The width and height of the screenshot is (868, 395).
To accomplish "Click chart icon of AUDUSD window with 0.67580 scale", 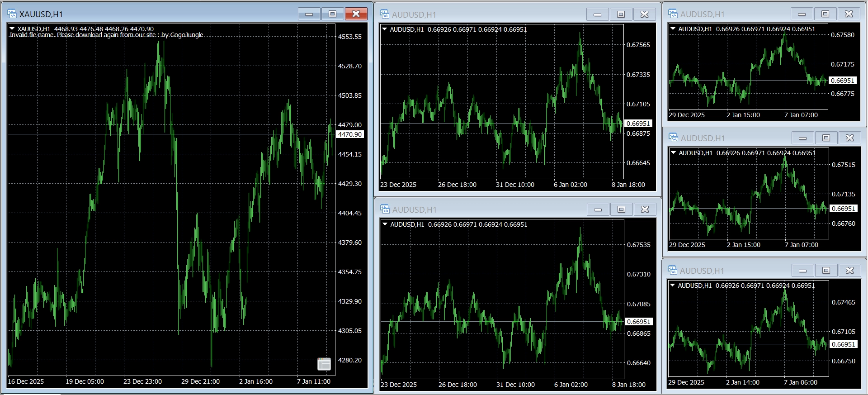I will click(x=673, y=14).
